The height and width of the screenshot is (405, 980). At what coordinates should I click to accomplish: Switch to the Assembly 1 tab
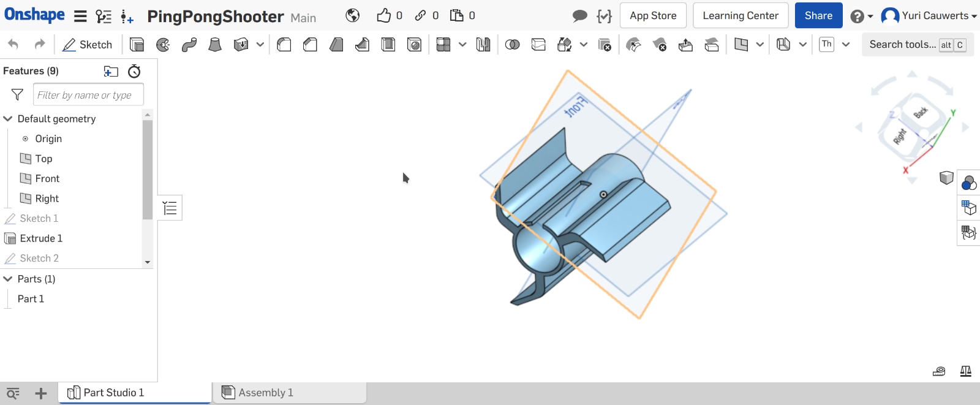tap(289, 393)
